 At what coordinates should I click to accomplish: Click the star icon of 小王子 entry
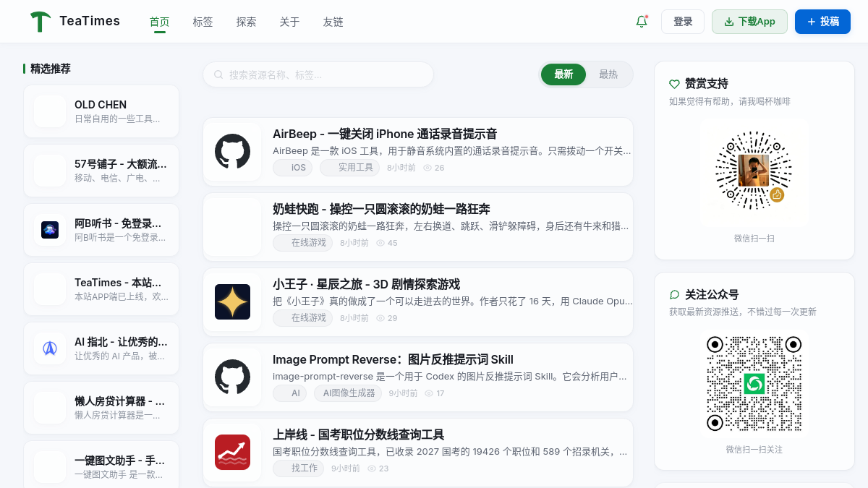[232, 302]
